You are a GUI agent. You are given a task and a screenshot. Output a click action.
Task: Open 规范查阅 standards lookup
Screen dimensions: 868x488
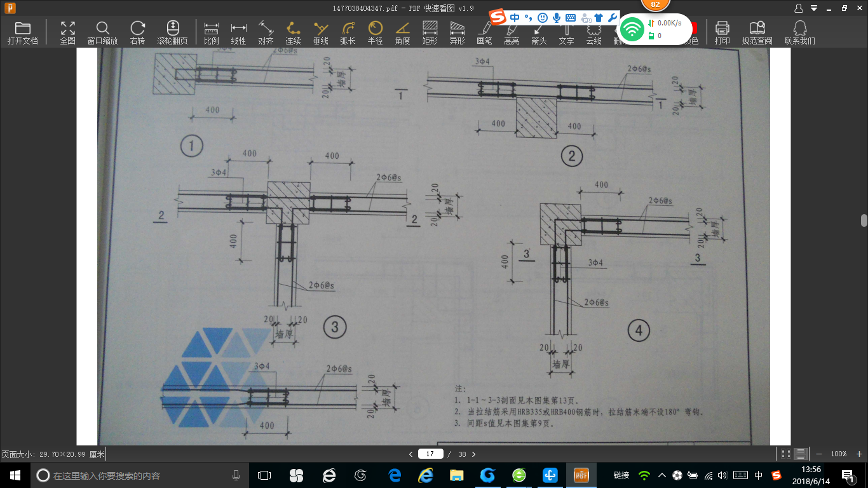(x=757, y=33)
